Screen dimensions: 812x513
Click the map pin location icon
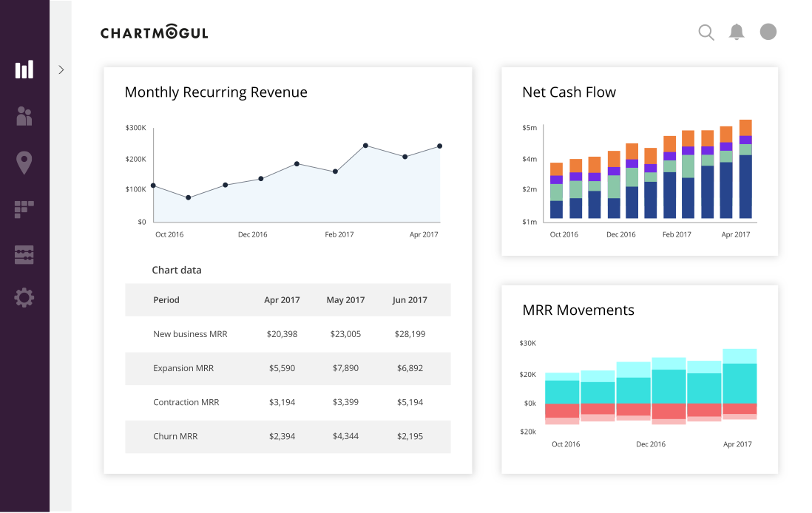tap(24, 163)
